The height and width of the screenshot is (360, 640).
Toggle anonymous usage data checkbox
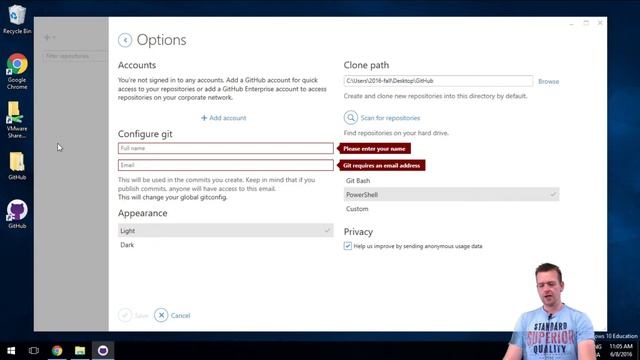pos(348,246)
